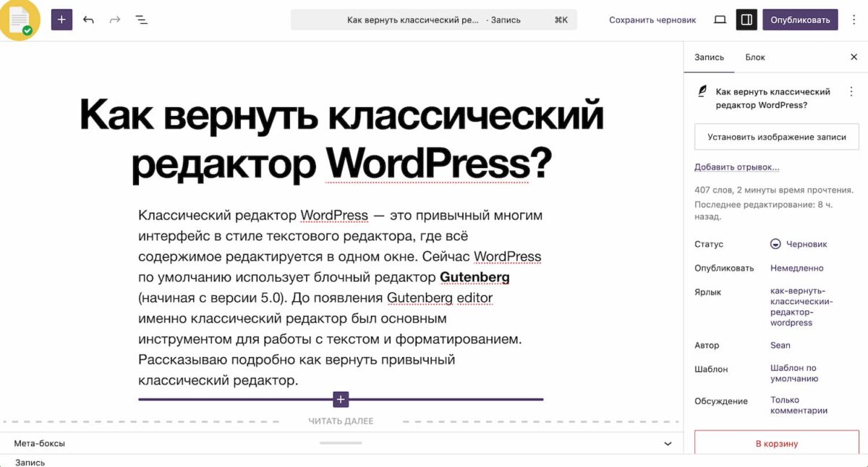Open the document overview list view
Screen dimensions: 868x467
click(142, 20)
